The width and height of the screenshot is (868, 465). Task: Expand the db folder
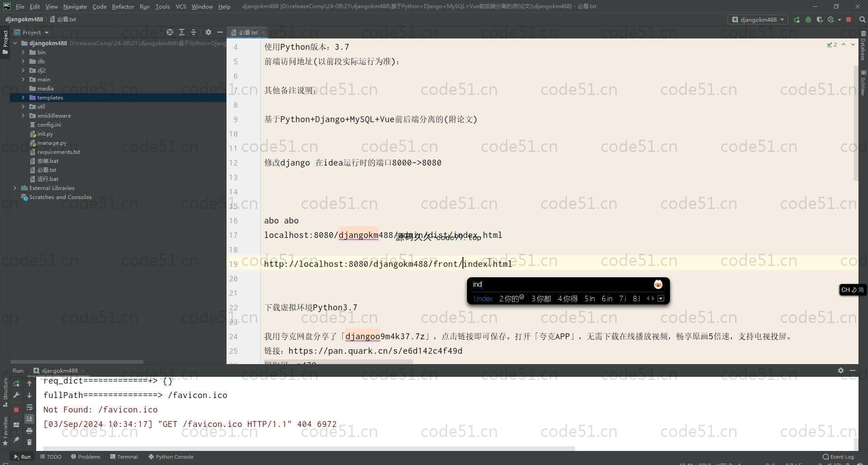[x=23, y=61]
